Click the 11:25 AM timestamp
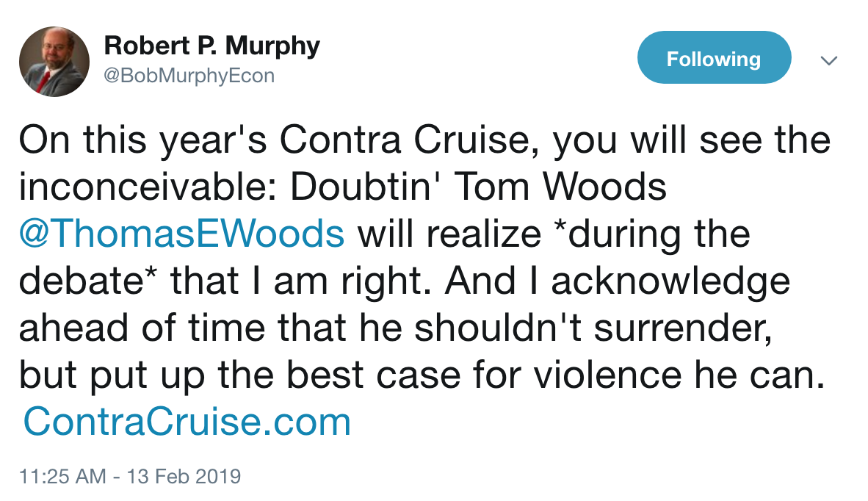868x501 pixels. click(62, 476)
